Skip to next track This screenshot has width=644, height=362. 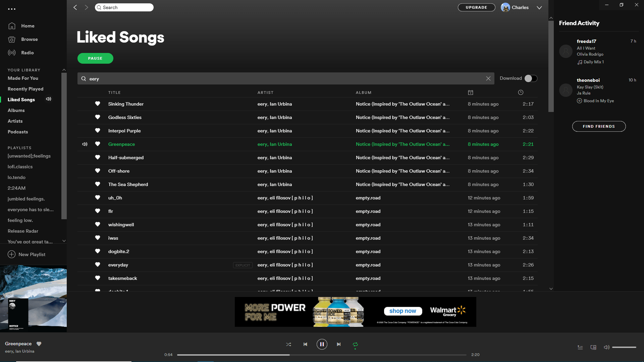339,344
